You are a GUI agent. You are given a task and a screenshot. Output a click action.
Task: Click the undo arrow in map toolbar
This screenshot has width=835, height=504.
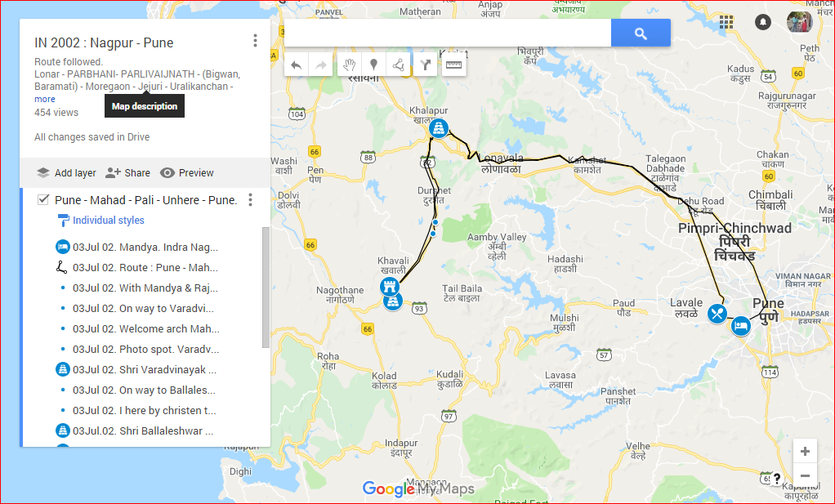pyautogui.click(x=297, y=65)
